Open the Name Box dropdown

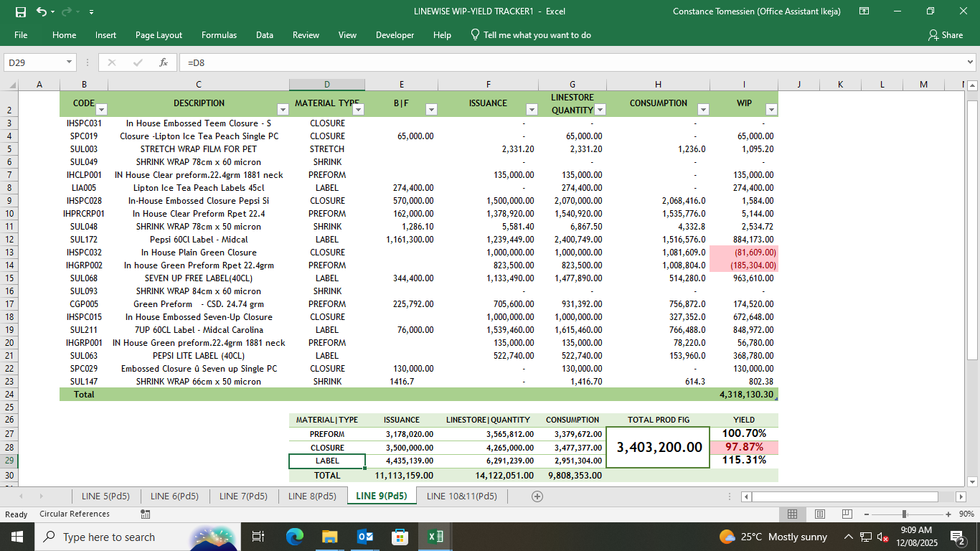coord(70,62)
